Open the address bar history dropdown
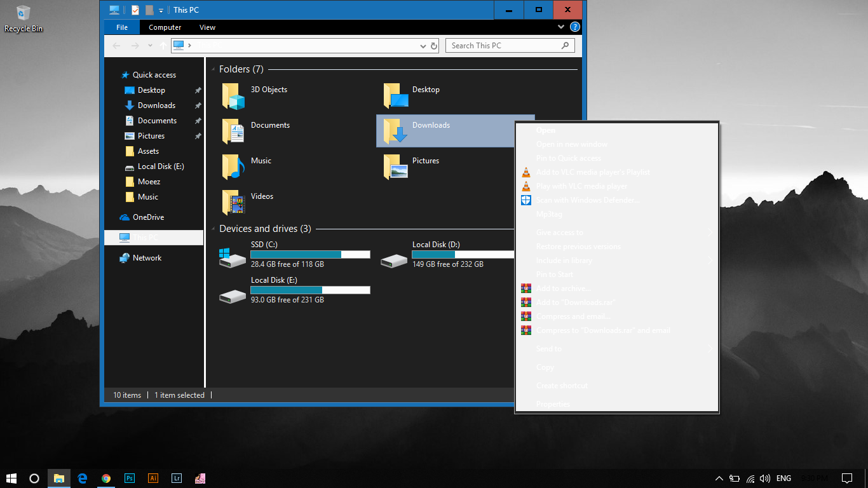This screenshot has width=868, height=488. tap(424, 46)
